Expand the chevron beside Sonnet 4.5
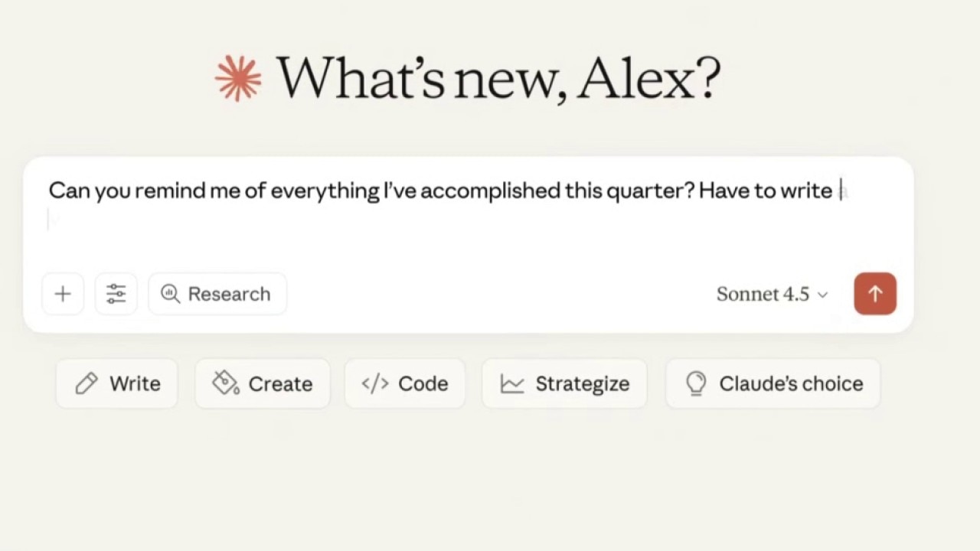980x551 pixels. (823, 295)
